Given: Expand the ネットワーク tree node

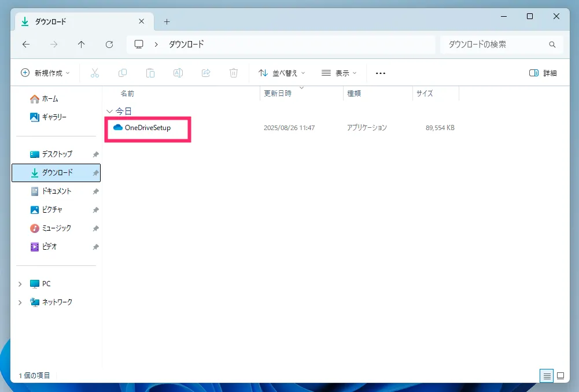Looking at the screenshot, I should pos(20,302).
